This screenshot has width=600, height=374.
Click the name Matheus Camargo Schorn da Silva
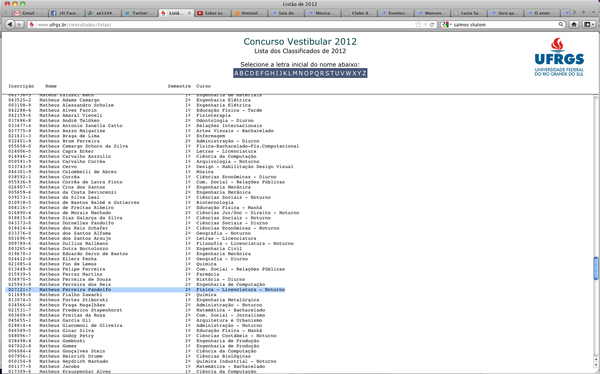[83, 146]
